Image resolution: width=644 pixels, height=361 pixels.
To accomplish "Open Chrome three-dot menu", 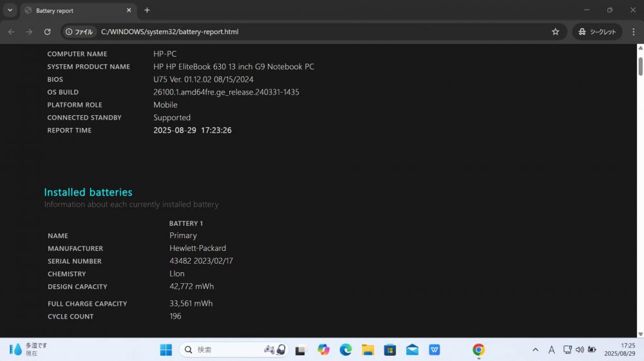I will point(633,32).
